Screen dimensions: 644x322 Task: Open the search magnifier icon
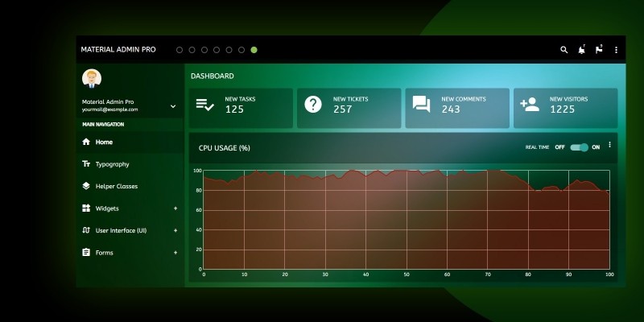[564, 50]
